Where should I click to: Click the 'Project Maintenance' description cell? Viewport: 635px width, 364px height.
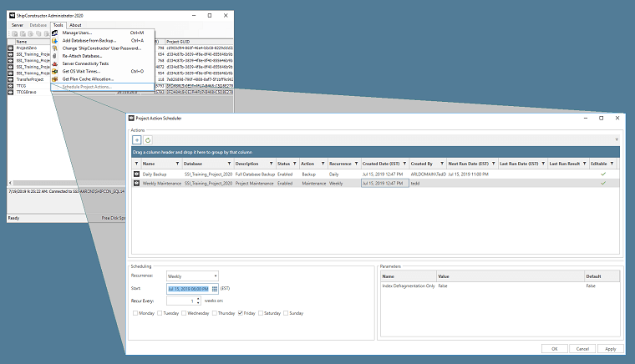click(254, 183)
